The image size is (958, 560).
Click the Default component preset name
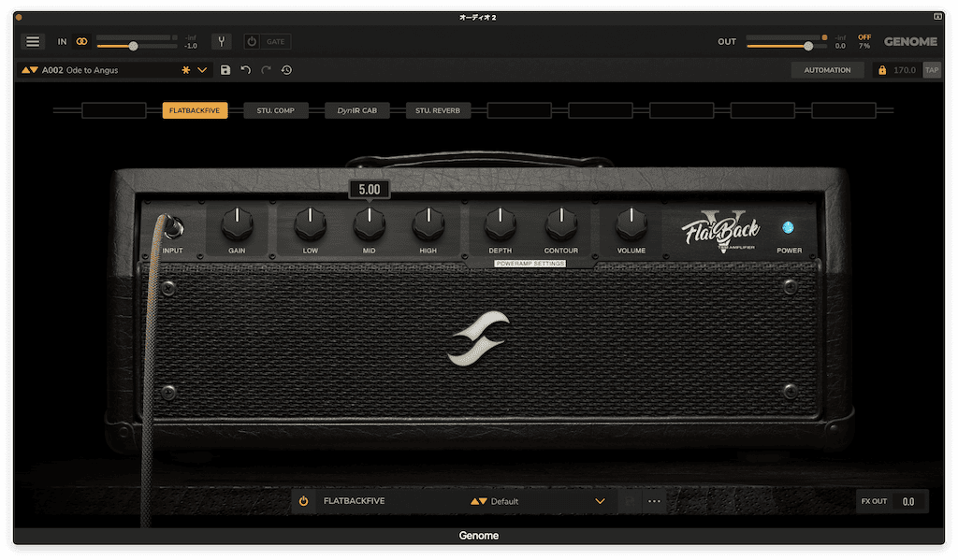504,501
